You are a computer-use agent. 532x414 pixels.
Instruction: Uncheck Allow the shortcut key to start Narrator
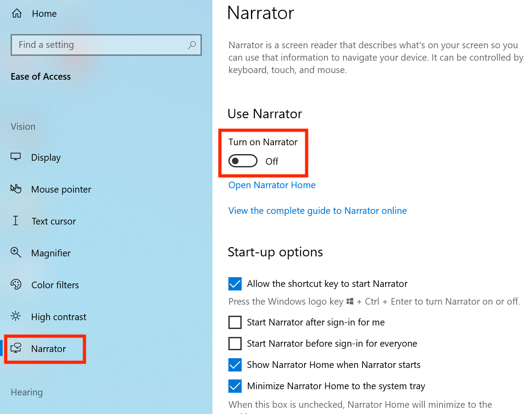pos(235,284)
